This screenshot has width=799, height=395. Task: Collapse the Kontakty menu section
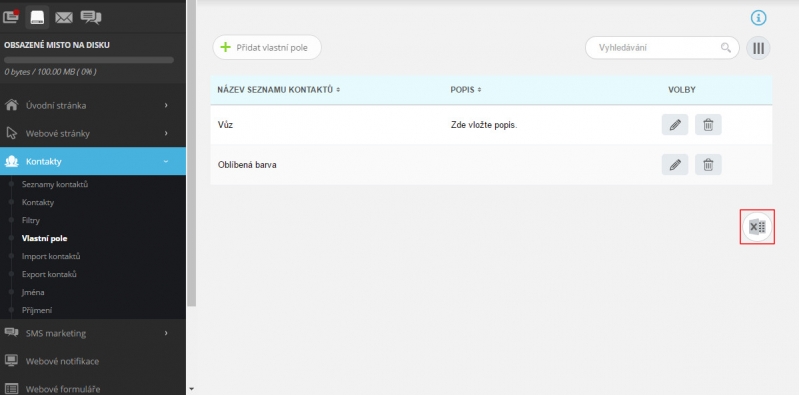[x=93, y=161]
